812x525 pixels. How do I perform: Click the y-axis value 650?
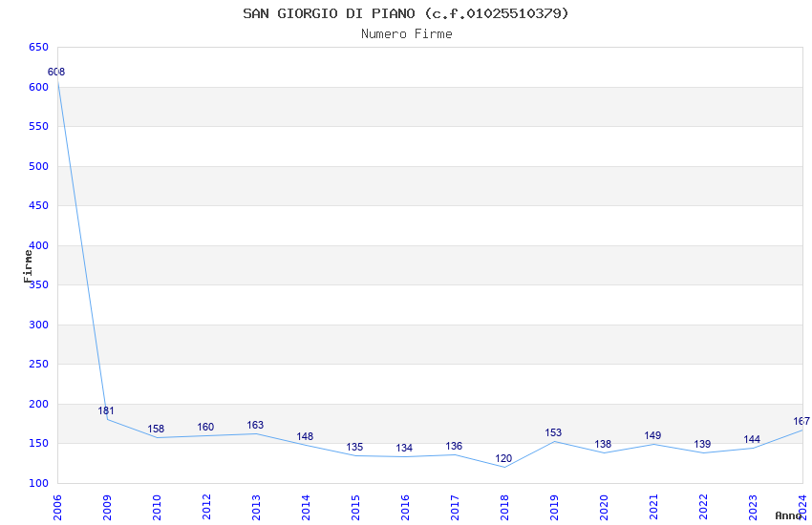tap(39, 47)
